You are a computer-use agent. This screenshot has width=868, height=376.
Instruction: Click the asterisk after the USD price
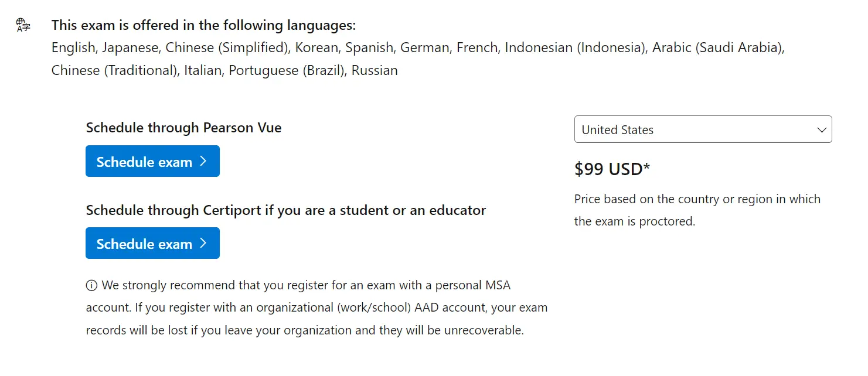(647, 168)
